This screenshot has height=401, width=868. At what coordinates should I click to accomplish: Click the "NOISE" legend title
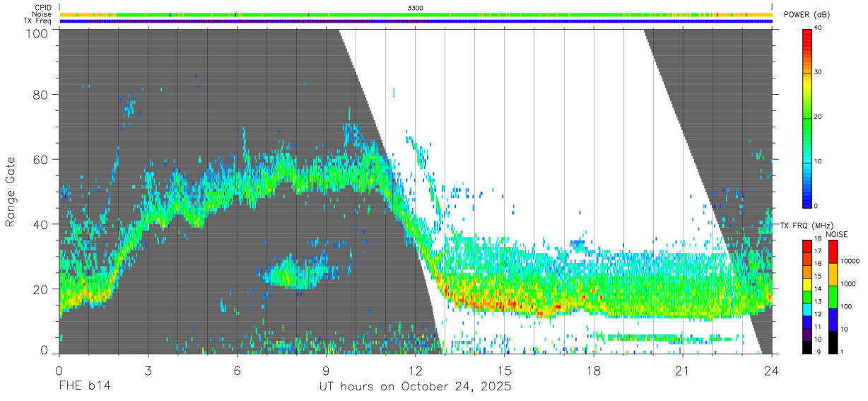click(838, 234)
